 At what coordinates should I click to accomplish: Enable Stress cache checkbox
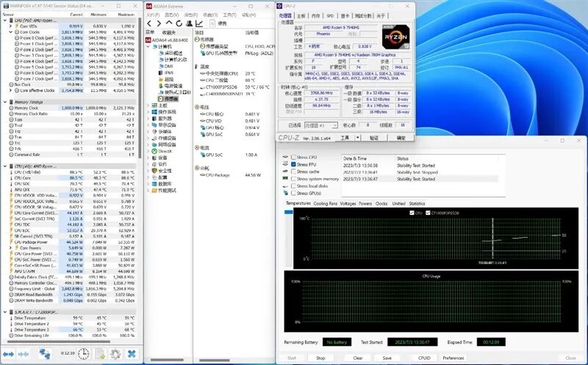(x=293, y=171)
